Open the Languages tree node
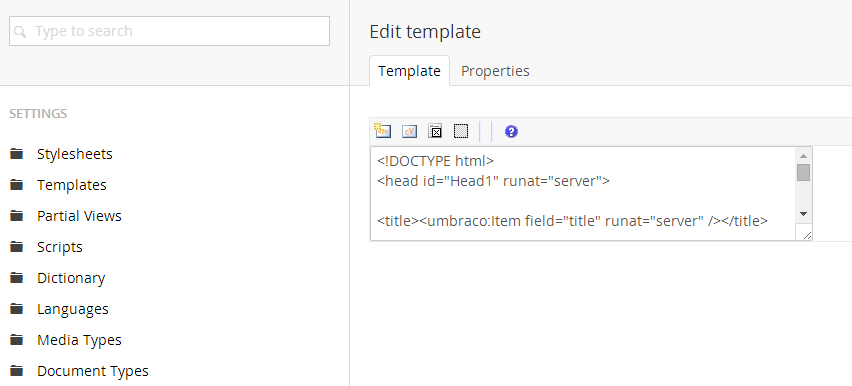Screen dimensions: 852x386 tap(73, 309)
